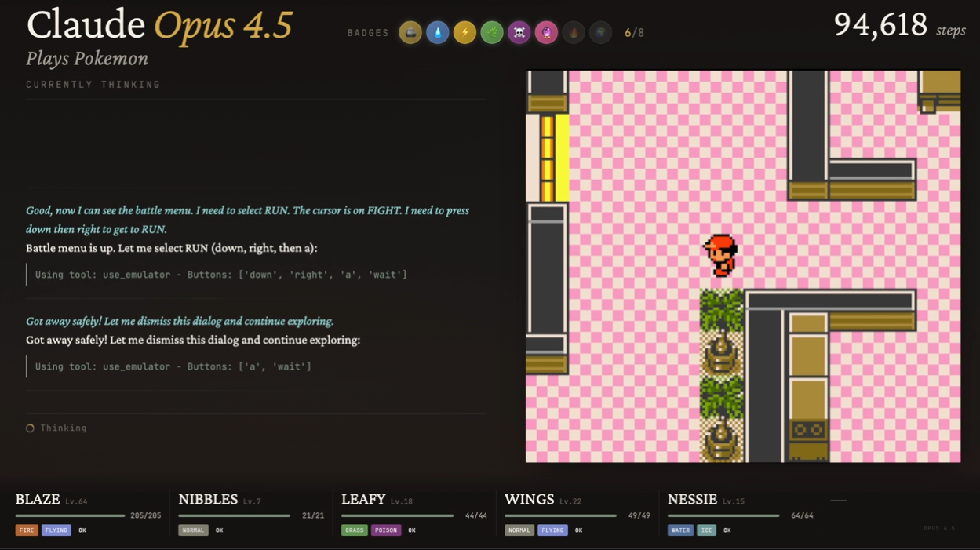Click the 6/8 badge count
980x550 pixels.
pos(634,33)
